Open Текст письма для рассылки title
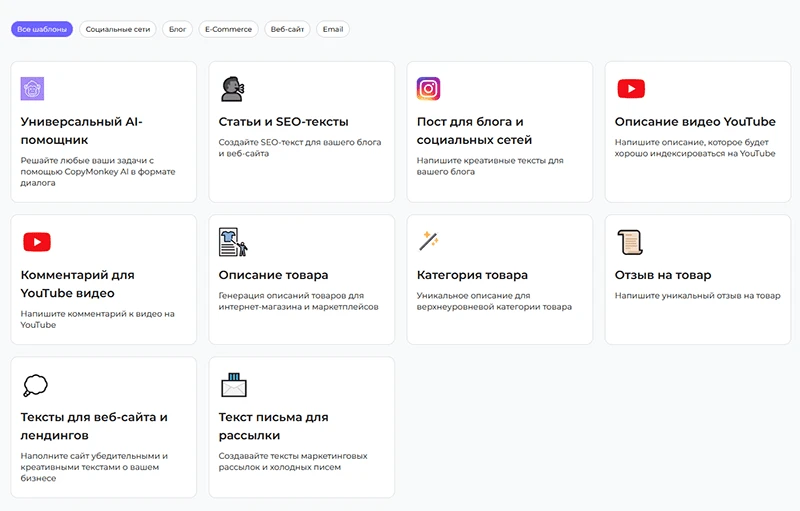 point(273,426)
